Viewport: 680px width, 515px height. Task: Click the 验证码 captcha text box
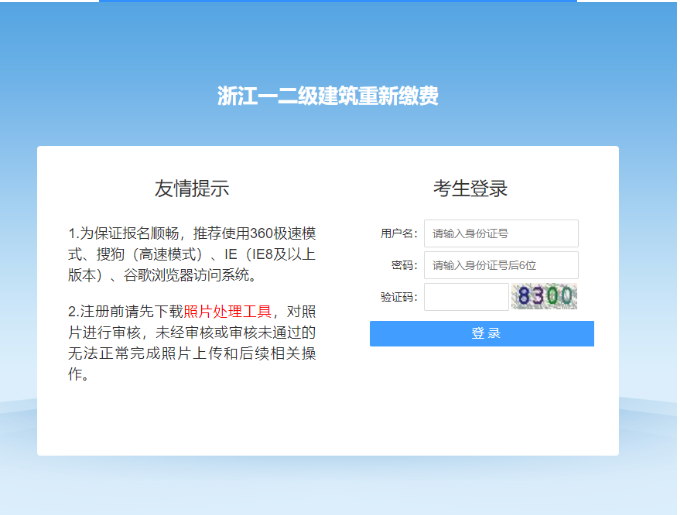click(466, 297)
